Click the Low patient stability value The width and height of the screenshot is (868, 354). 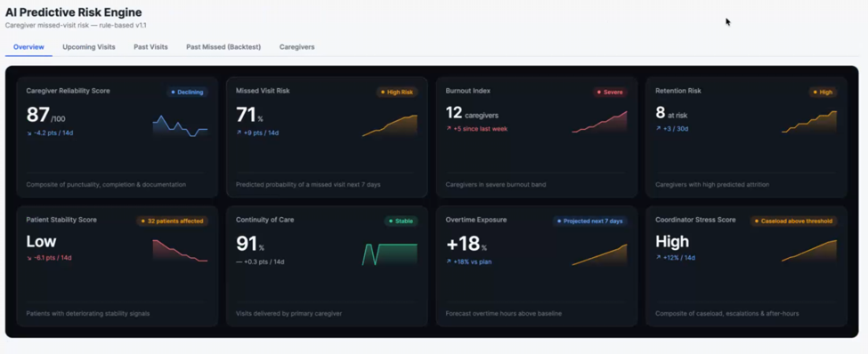[x=42, y=242]
